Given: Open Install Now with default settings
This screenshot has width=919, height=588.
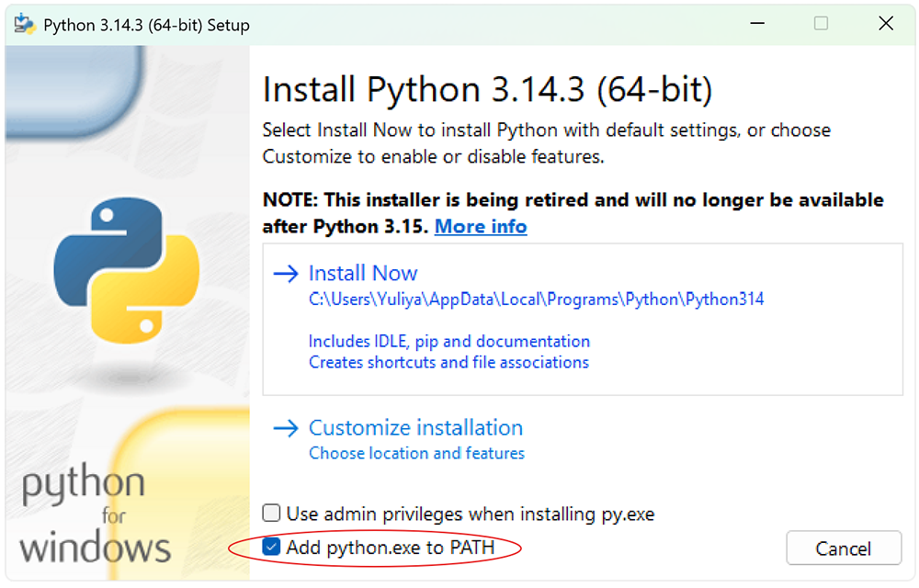Looking at the screenshot, I should [362, 273].
